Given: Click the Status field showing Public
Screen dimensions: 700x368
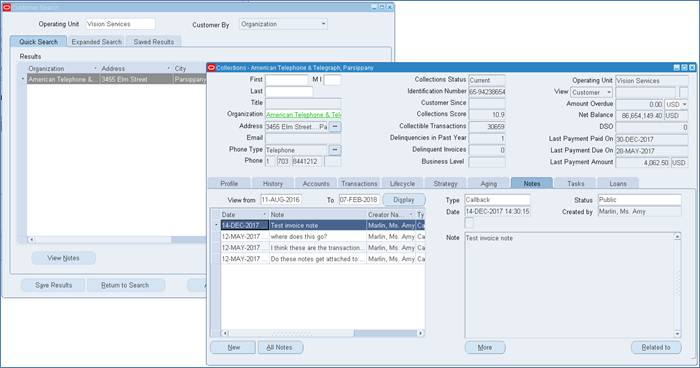Looking at the screenshot, I should (640, 200).
